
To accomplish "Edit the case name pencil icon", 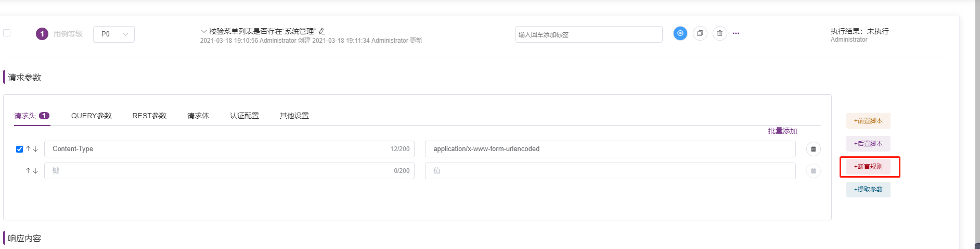I will [x=322, y=31].
